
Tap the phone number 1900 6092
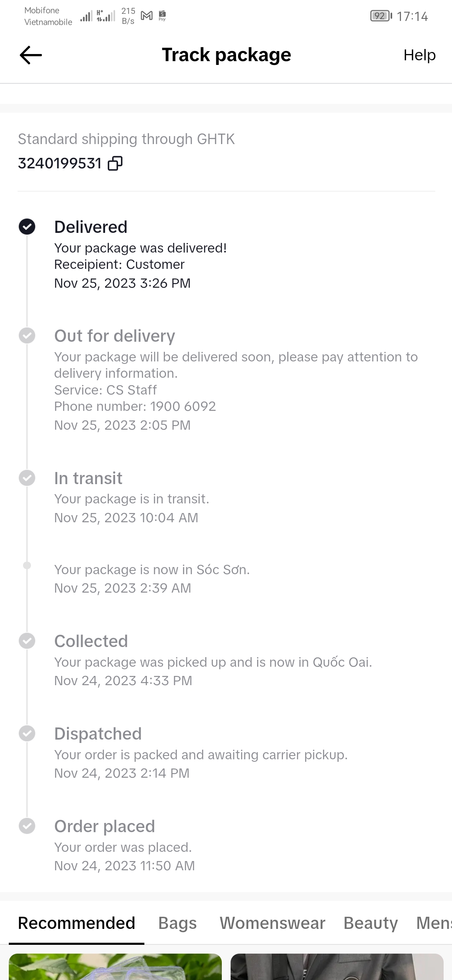(x=183, y=406)
